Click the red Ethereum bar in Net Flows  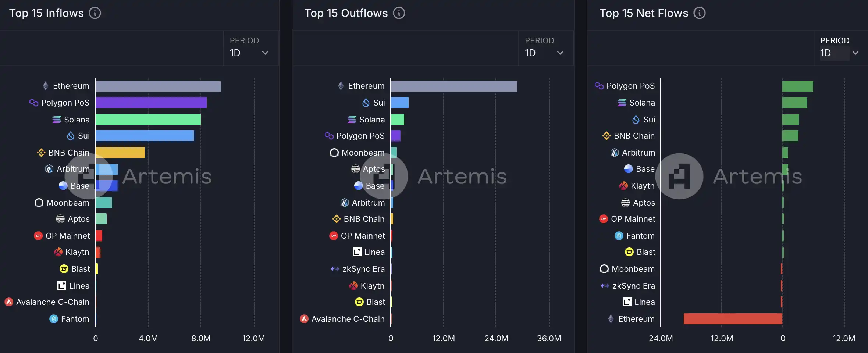(x=733, y=319)
